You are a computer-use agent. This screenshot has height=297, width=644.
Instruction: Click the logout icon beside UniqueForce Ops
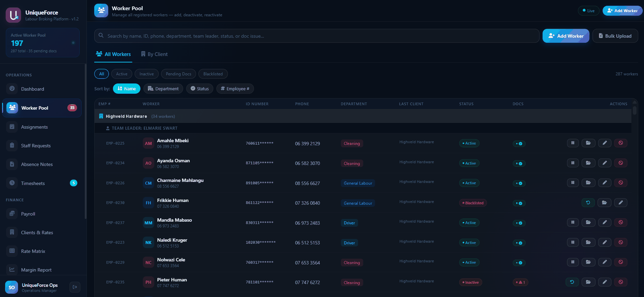tap(74, 287)
